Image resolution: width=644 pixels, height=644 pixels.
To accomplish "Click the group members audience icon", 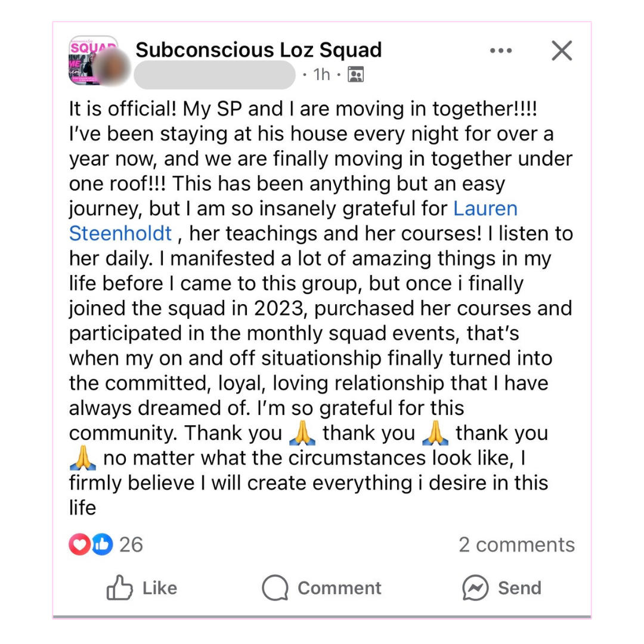I will coord(355,75).
